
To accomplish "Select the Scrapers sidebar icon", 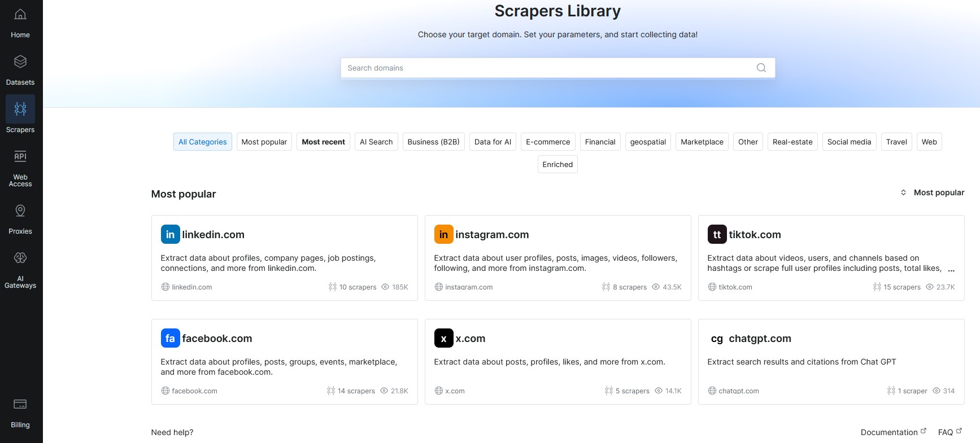I will [20, 109].
